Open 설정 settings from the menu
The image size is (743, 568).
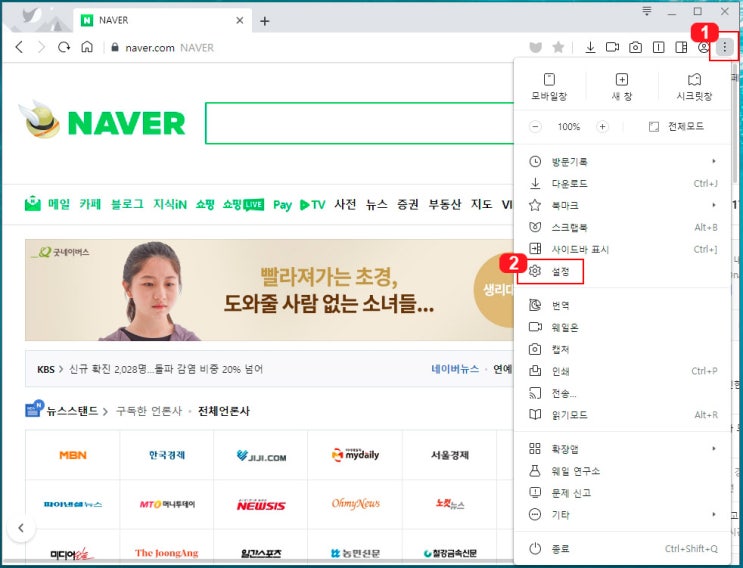[622, 271]
